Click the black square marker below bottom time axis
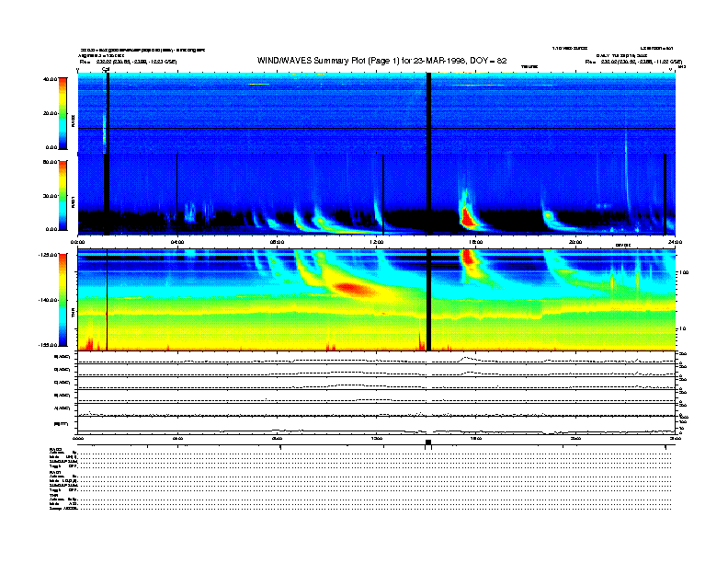This screenshot has height=563, width=728. pos(428,442)
